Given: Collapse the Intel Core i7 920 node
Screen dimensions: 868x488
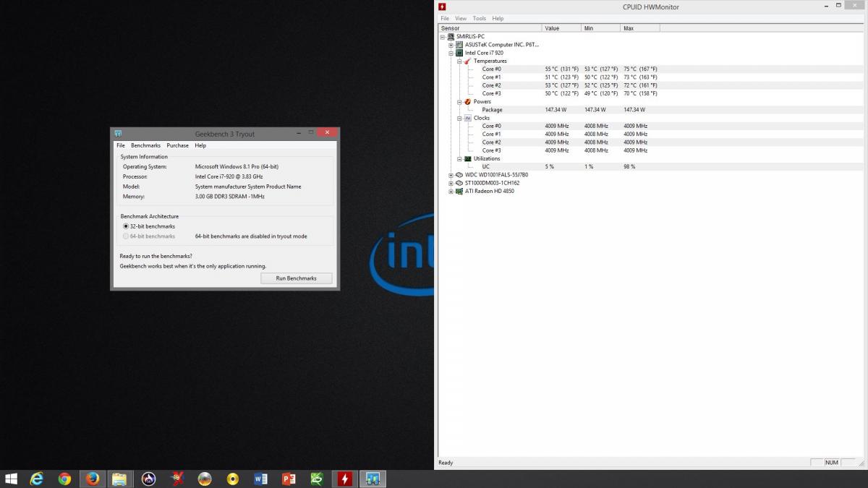Looking at the screenshot, I should point(451,53).
